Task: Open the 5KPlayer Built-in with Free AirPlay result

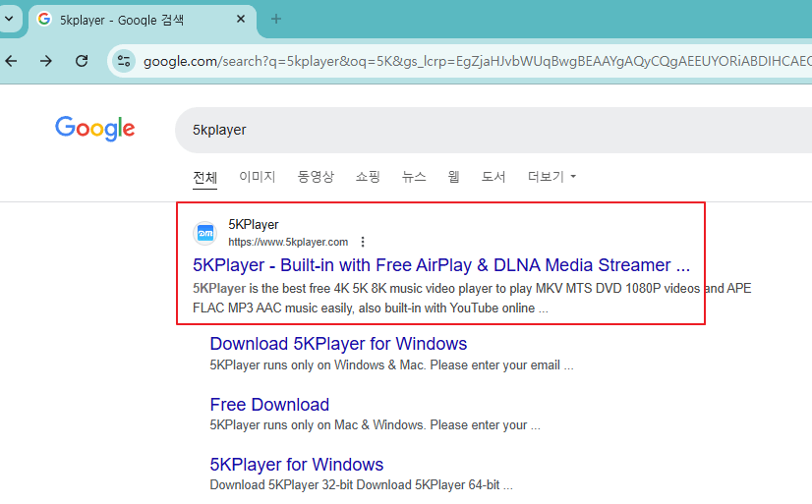Action: (x=441, y=265)
